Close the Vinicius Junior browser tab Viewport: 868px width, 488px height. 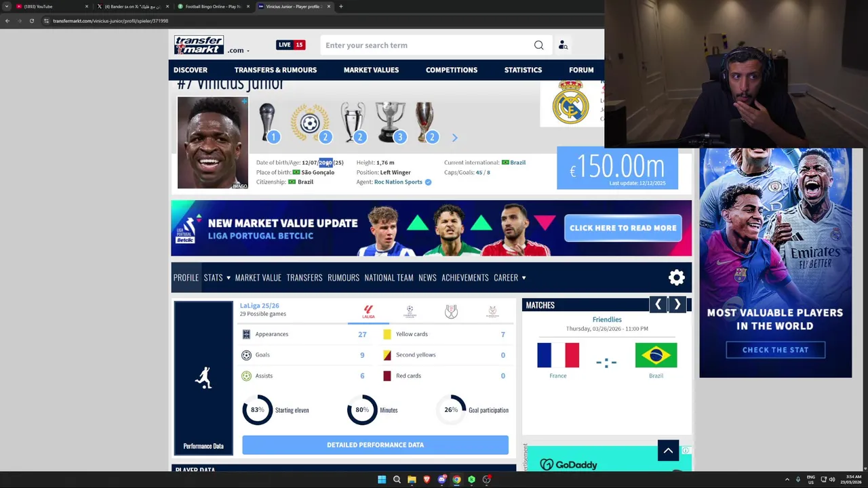329,6
